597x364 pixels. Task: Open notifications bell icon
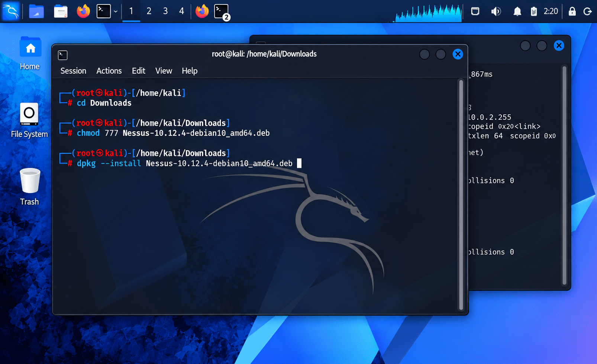coord(517,12)
